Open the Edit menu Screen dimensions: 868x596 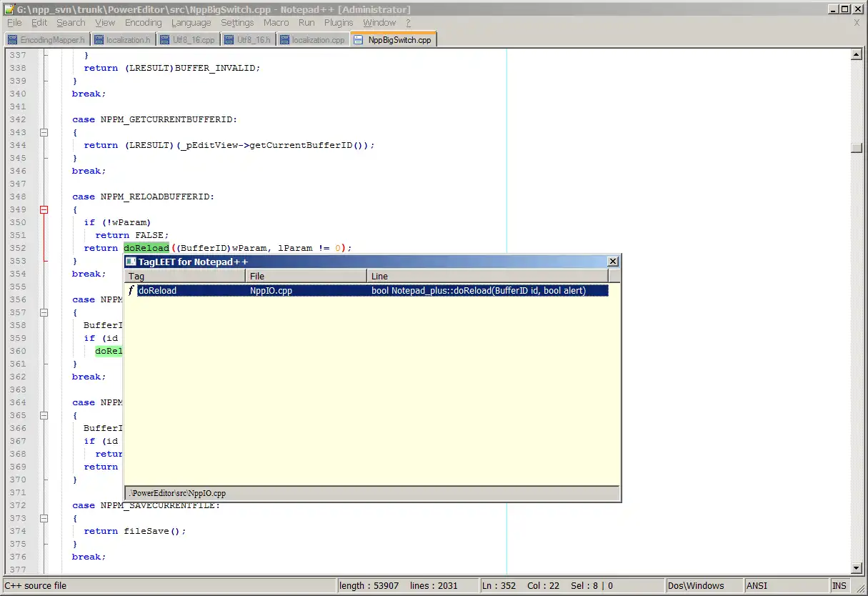coord(39,23)
